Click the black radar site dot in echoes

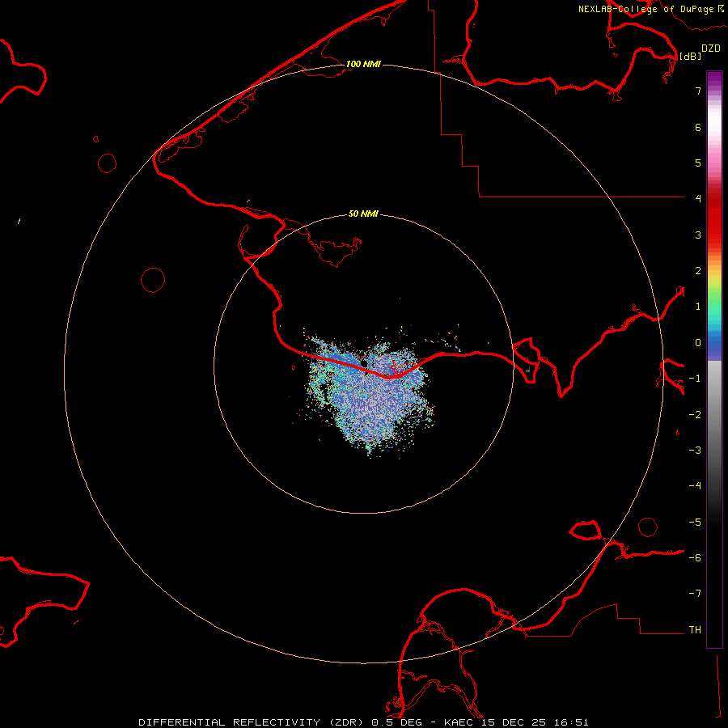click(x=364, y=363)
